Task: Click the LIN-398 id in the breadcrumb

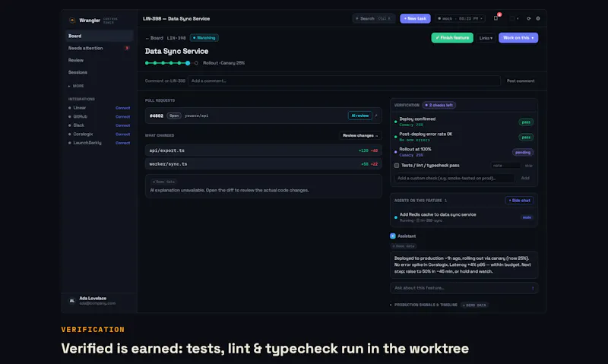Action: click(x=176, y=38)
